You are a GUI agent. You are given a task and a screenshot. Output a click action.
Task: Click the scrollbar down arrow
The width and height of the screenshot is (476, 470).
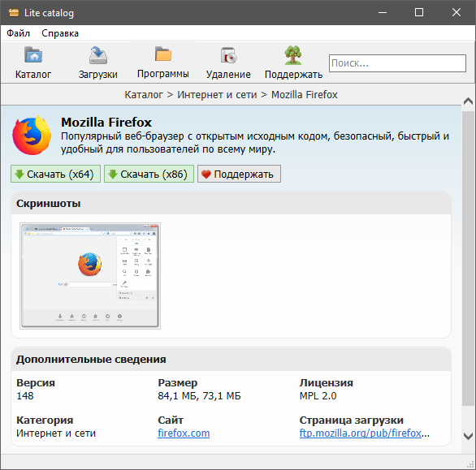[468, 436]
